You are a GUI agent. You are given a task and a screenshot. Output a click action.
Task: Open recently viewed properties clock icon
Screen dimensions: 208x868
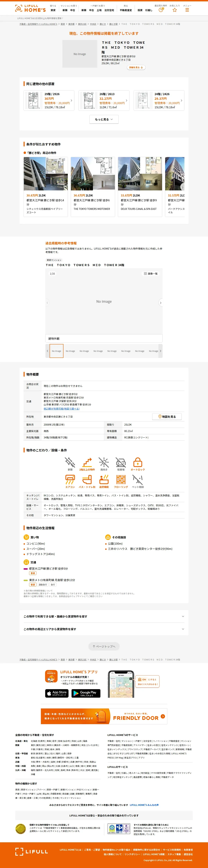point(161,10)
